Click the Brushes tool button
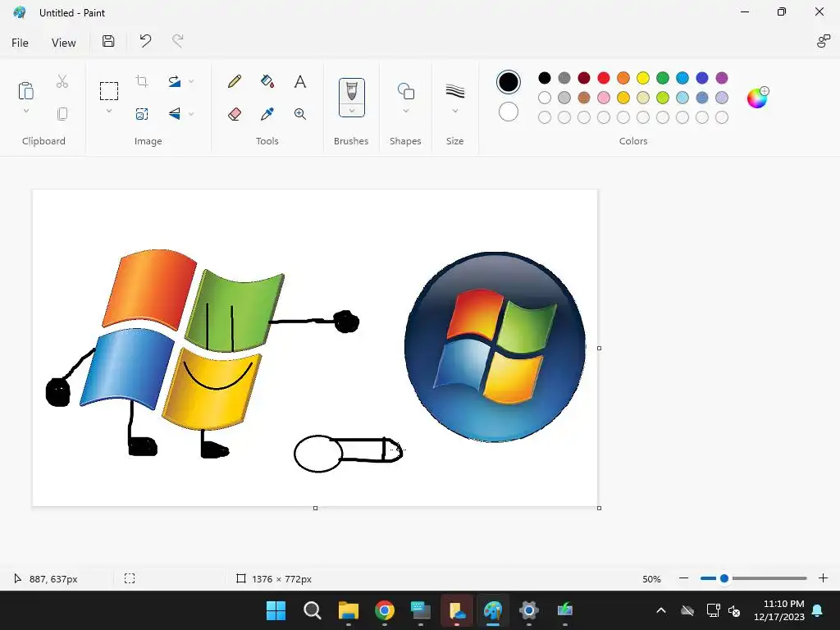Viewport: 840px width, 630px height. (x=351, y=91)
